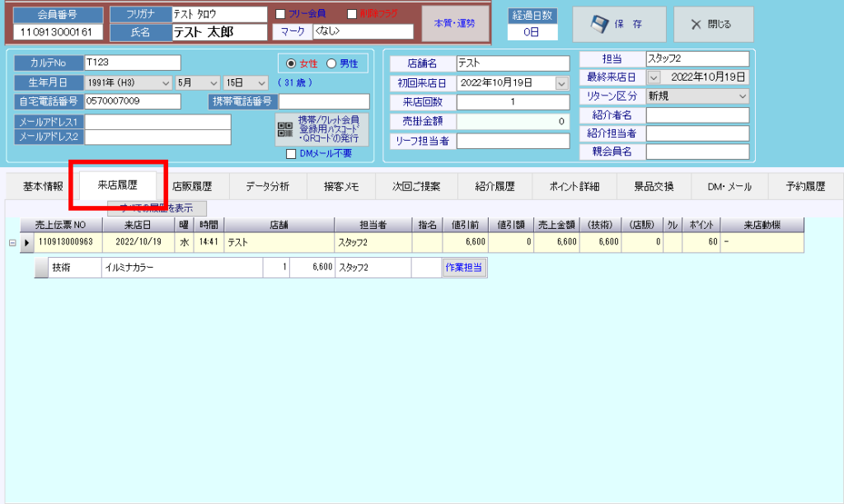Open the birth year 1991年 dropdown
Screen dimensions: 844x504
pyautogui.click(x=166, y=83)
